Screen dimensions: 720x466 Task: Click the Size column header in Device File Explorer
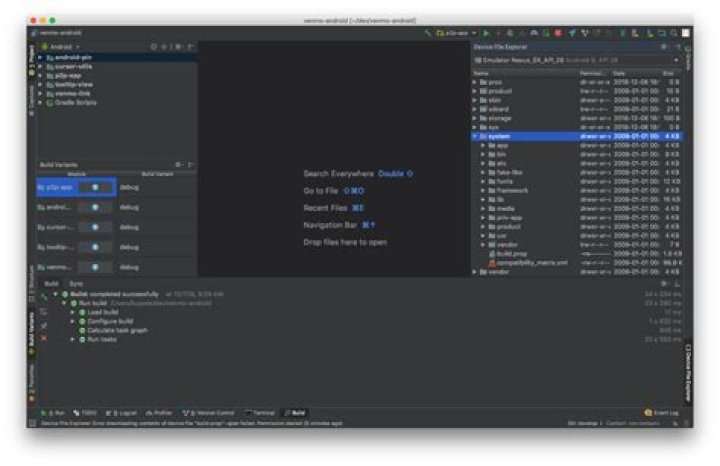(x=670, y=73)
